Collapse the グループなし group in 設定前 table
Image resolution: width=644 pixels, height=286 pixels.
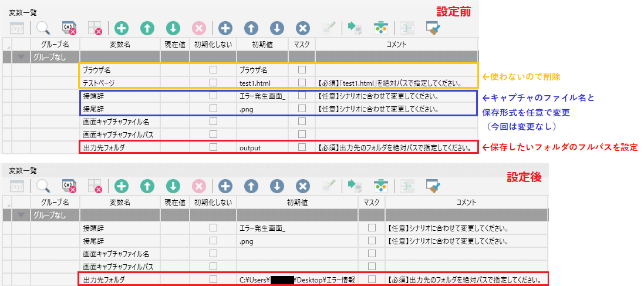click(x=21, y=57)
